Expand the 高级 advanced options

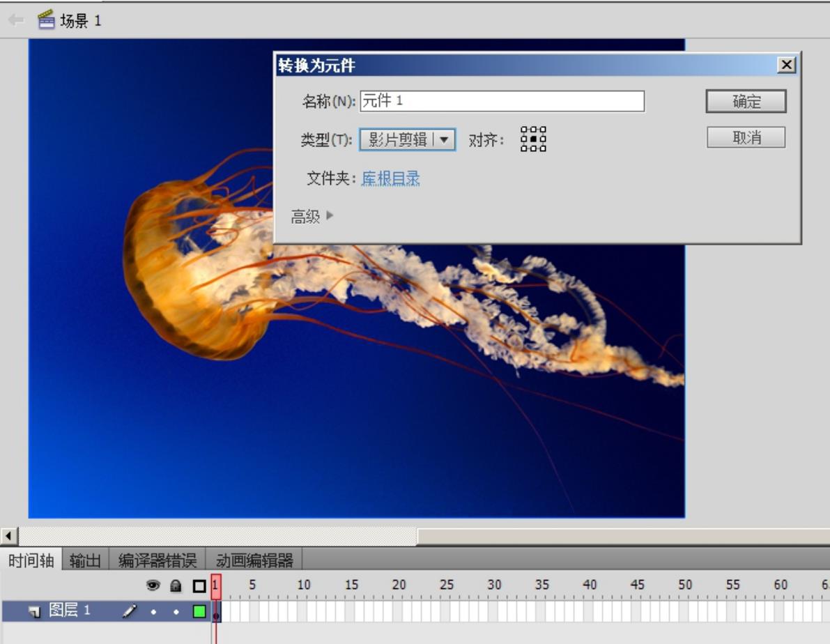pos(312,217)
